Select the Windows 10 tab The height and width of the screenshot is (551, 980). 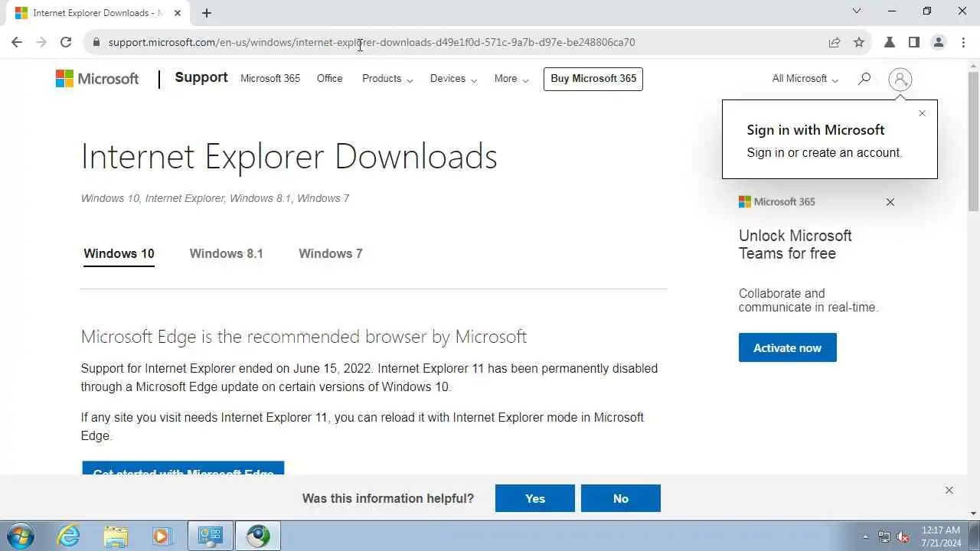[x=119, y=253]
